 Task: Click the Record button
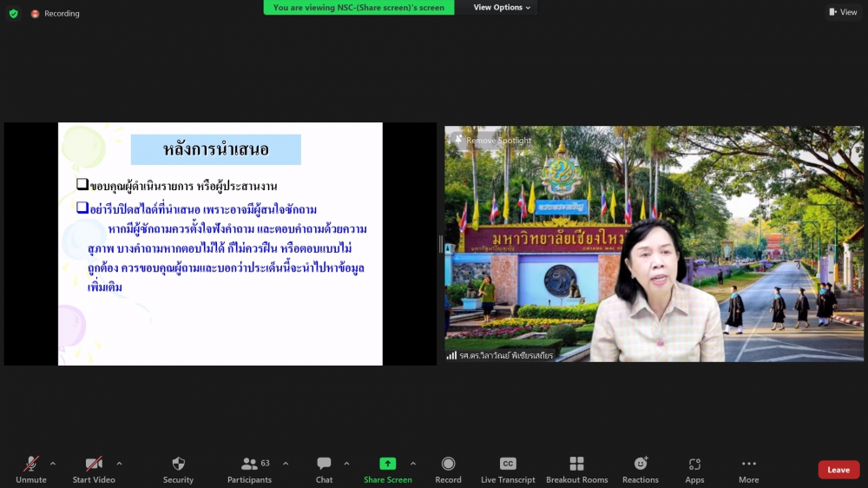pyautogui.click(x=448, y=469)
